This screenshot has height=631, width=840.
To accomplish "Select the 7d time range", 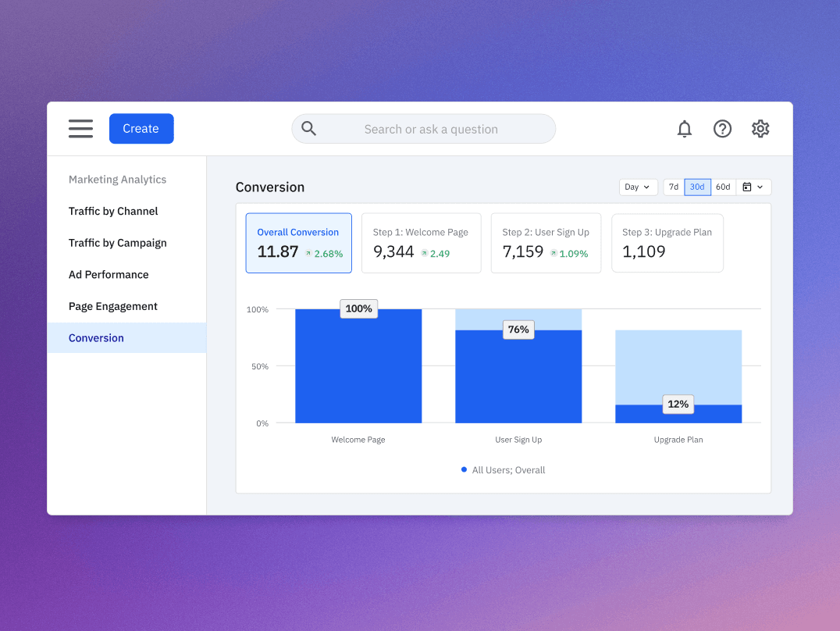I will click(673, 187).
